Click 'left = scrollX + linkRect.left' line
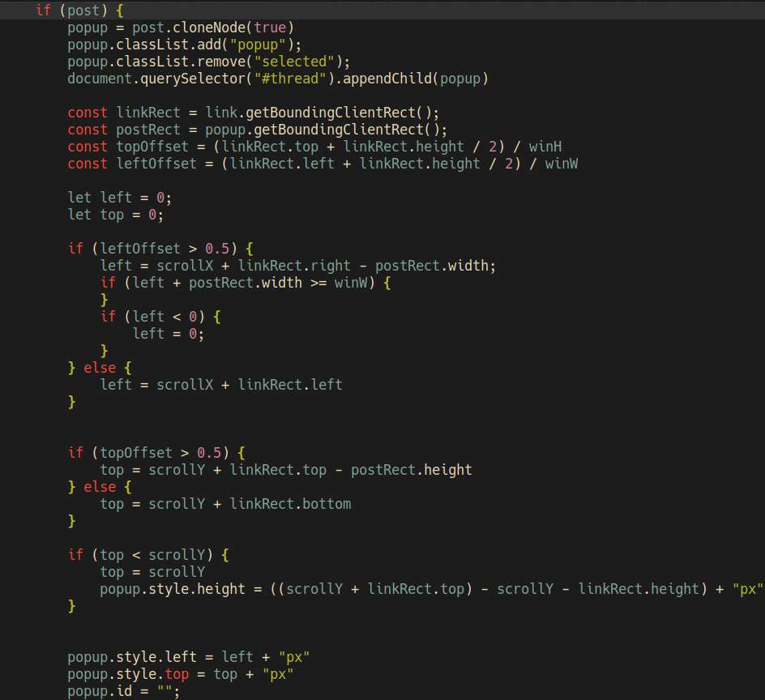This screenshot has width=765, height=700. (x=221, y=385)
